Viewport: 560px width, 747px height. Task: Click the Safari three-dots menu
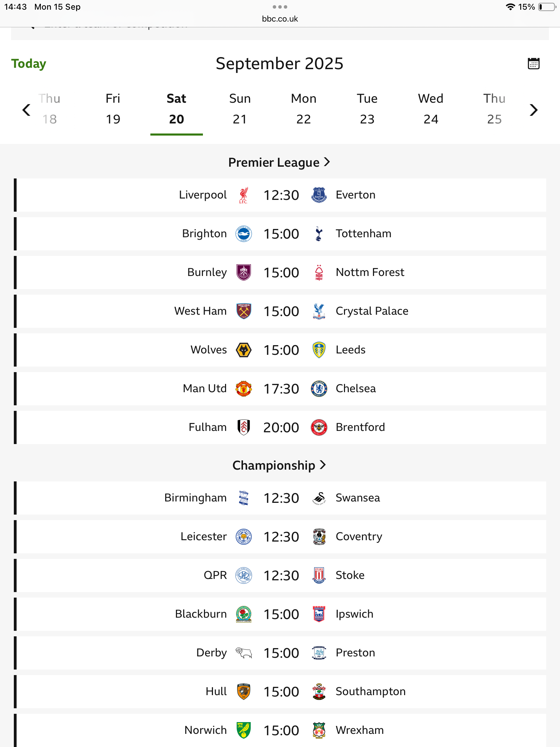[280, 7]
